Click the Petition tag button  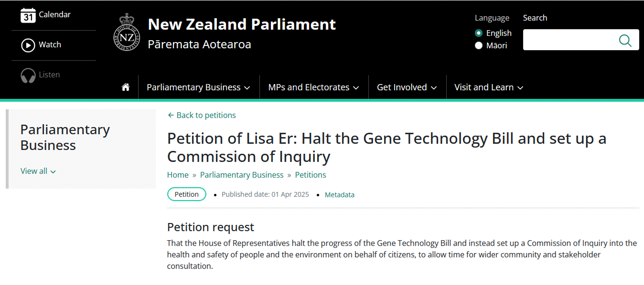click(186, 194)
